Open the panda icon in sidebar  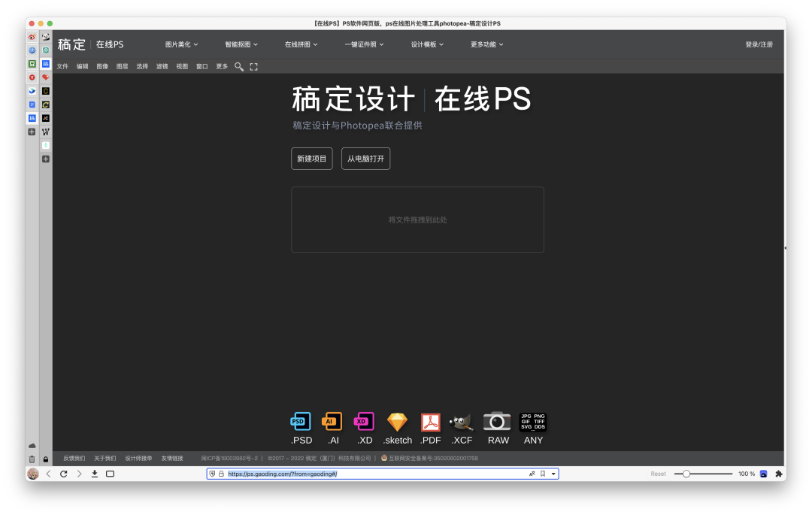[46, 38]
